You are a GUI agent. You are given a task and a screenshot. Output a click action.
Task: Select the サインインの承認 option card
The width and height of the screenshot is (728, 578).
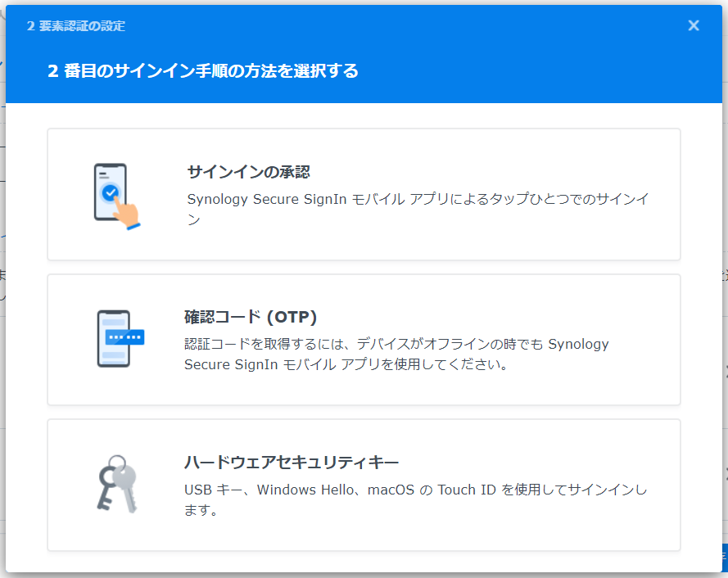pyautogui.click(x=364, y=195)
